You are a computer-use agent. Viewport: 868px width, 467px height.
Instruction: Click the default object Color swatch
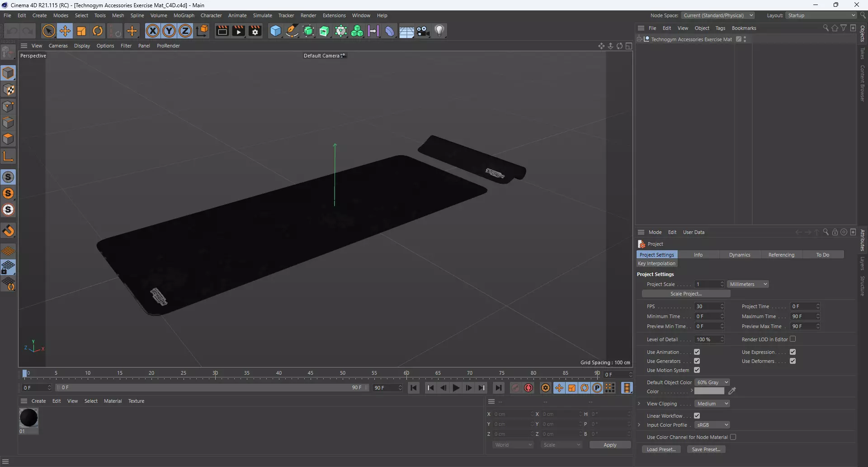(709, 391)
